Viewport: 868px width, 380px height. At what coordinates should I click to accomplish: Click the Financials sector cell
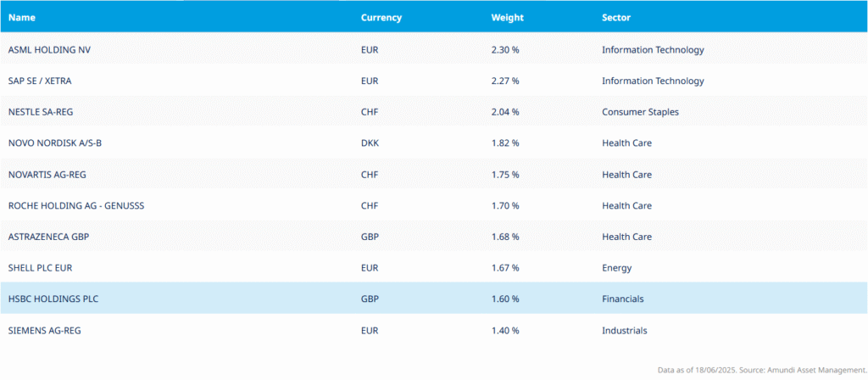tap(623, 299)
